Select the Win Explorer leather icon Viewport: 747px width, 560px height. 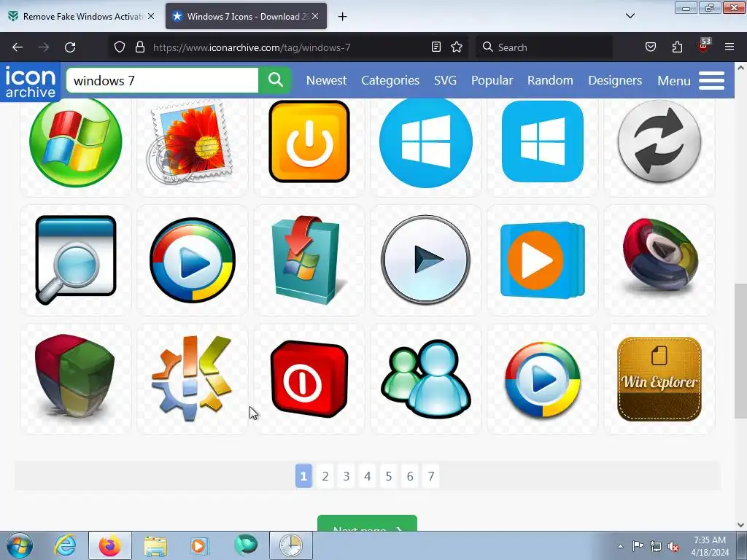[659, 379]
